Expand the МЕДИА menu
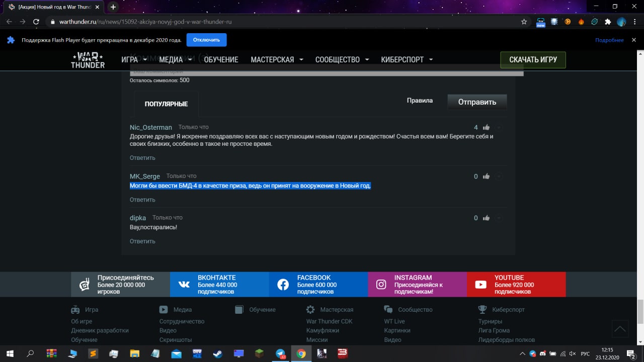Screen dimensions: 644x362 175,59
